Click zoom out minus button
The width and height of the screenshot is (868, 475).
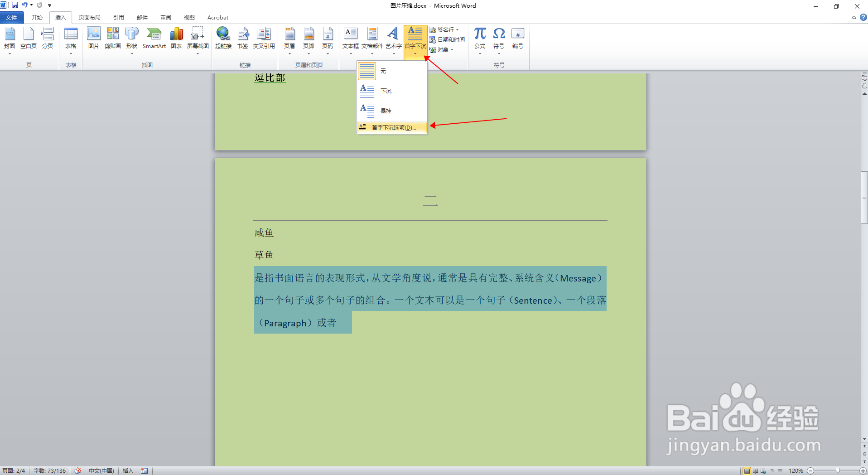tap(810, 471)
